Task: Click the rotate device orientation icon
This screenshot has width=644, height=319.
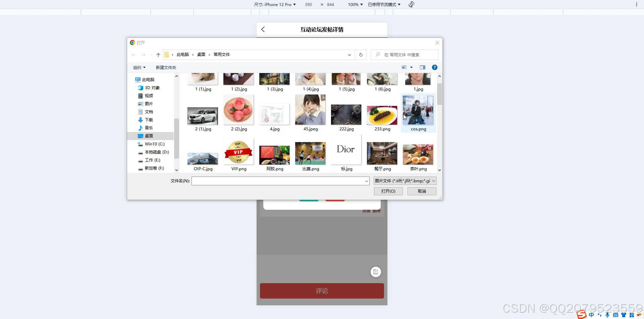Action: point(411,4)
